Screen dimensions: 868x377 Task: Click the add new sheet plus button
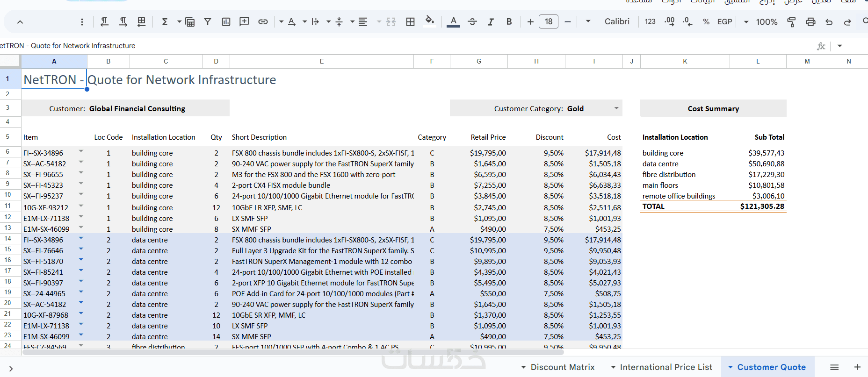857,367
